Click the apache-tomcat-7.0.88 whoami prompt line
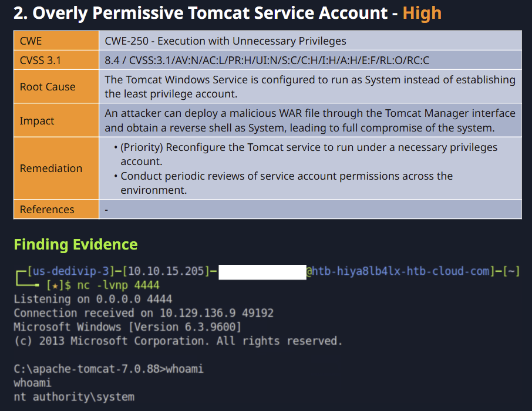The image size is (532, 411). [x=109, y=369]
